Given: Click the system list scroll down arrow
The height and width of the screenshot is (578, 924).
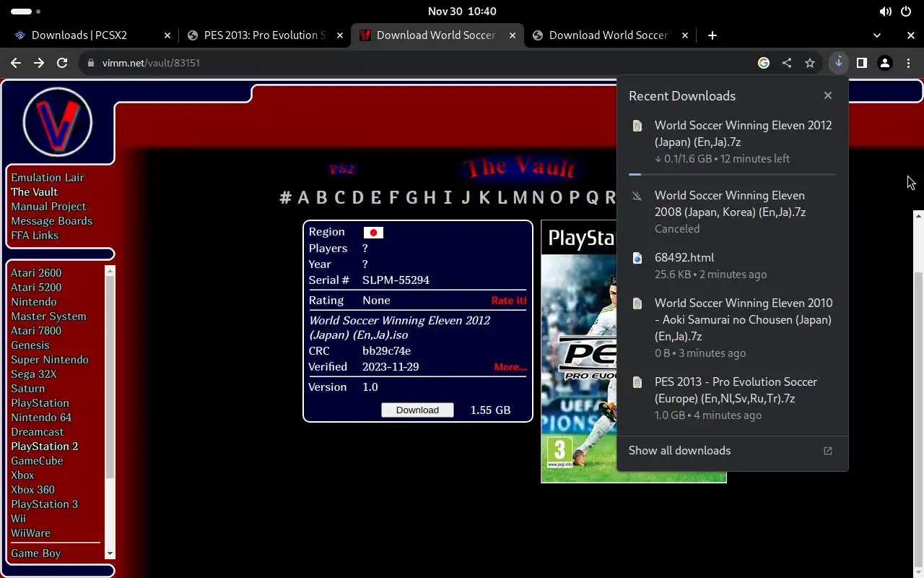Looking at the screenshot, I should (110, 554).
